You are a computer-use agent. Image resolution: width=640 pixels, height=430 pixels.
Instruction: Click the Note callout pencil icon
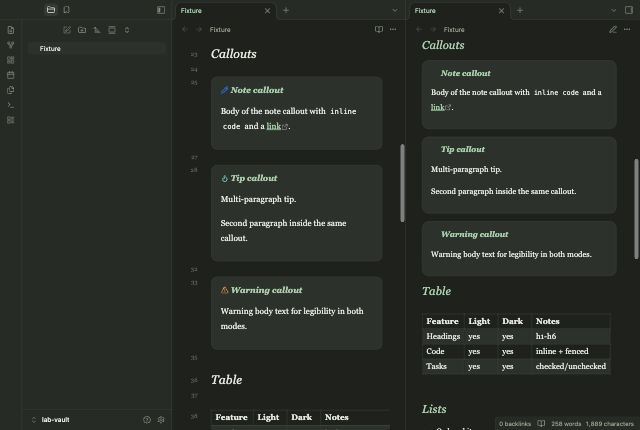click(224, 90)
